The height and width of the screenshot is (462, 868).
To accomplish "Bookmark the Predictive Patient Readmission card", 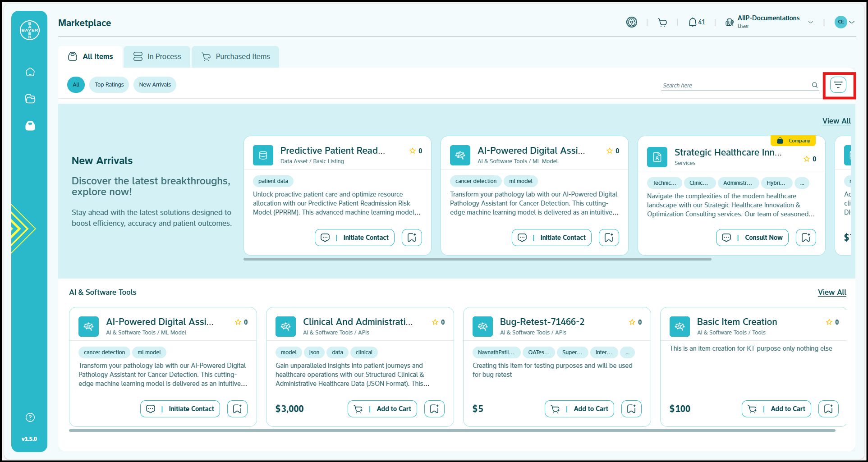I will tap(412, 238).
